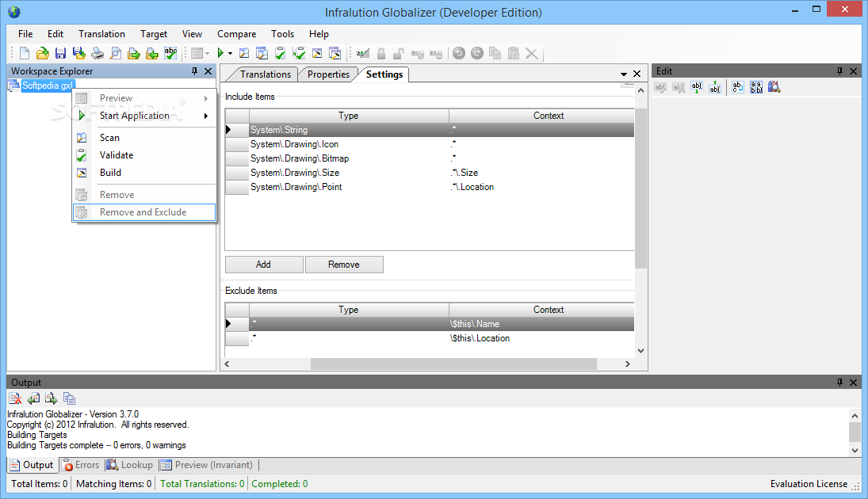Click the Save All toolbar icon
This screenshot has width=868, height=499.
(x=79, y=53)
